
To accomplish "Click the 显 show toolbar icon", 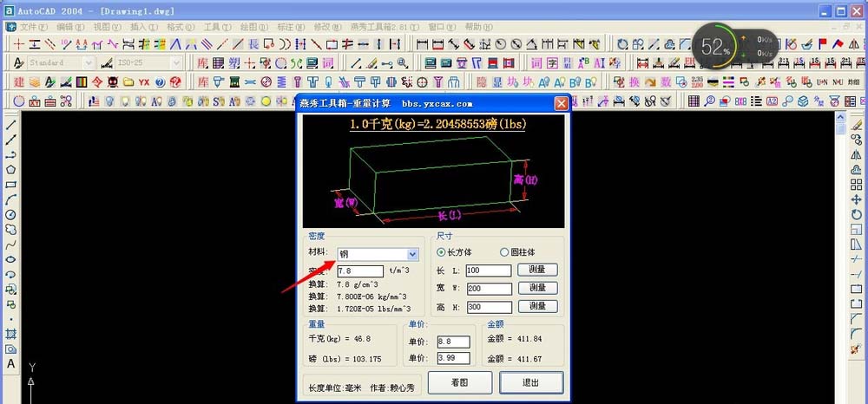I will click(x=497, y=81).
